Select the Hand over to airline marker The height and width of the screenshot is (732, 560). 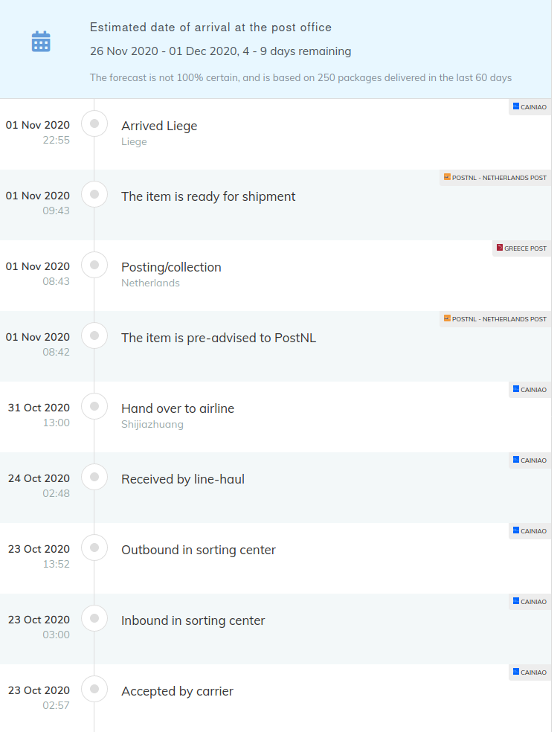tap(94, 406)
